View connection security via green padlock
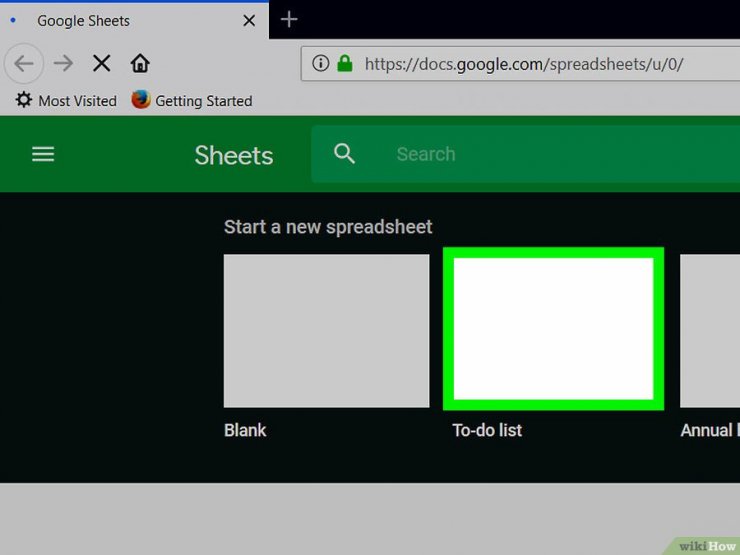 coord(345,63)
